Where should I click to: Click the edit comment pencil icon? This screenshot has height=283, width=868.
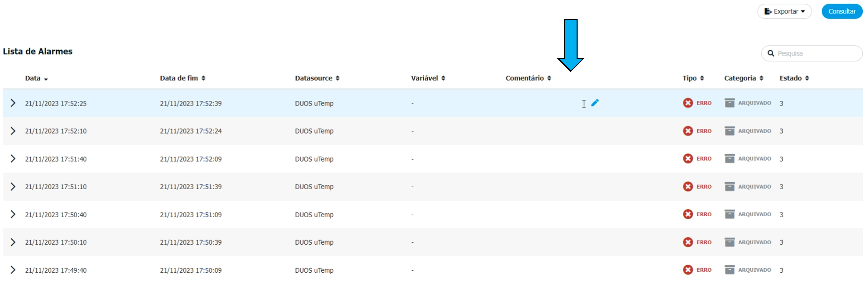(x=595, y=103)
